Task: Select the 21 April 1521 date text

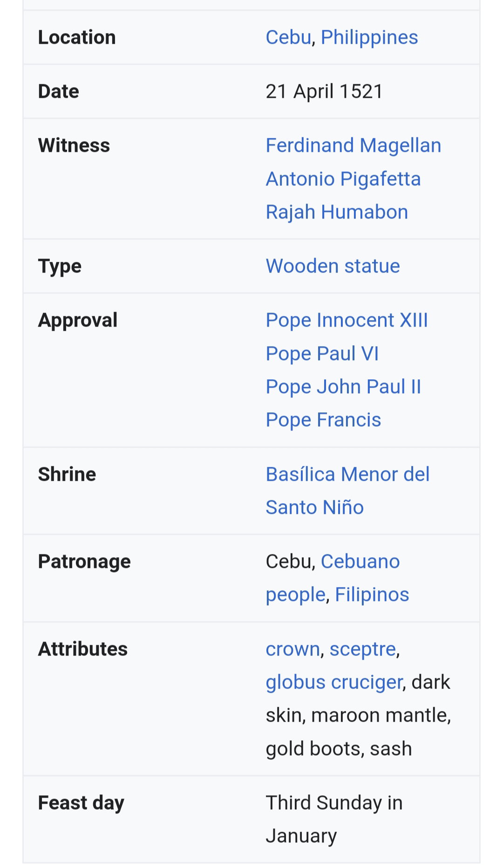Action: (324, 91)
